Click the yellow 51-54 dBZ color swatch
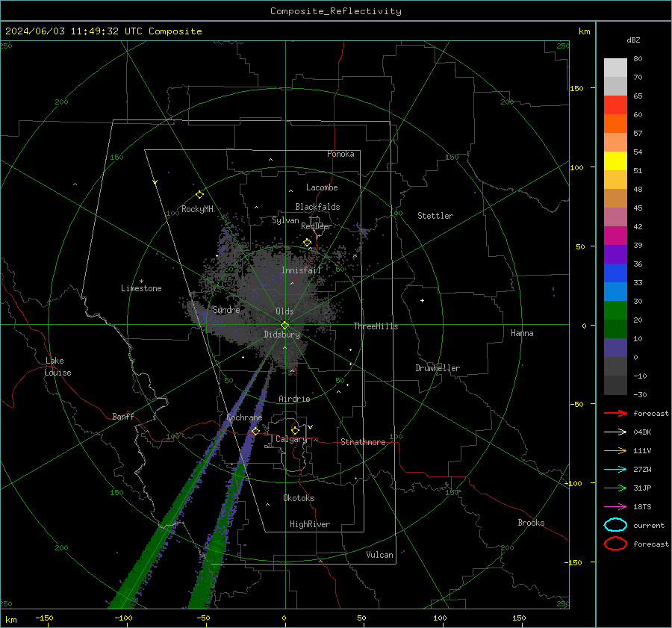672x628 pixels. click(x=615, y=161)
